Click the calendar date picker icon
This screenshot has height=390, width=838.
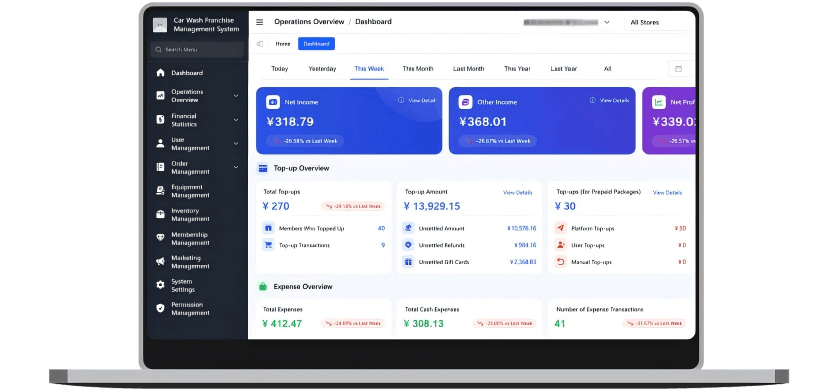(x=679, y=69)
